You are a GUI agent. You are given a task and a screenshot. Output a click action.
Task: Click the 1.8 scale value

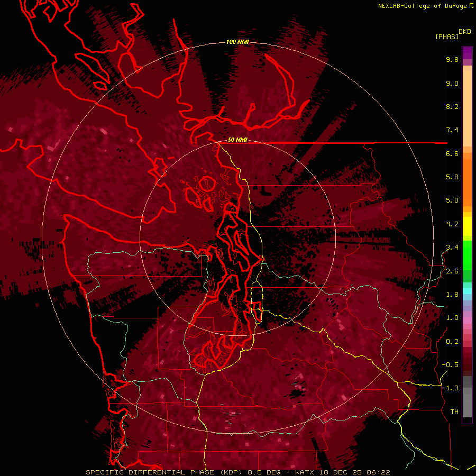pyautogui.click(x=452, y=295)
